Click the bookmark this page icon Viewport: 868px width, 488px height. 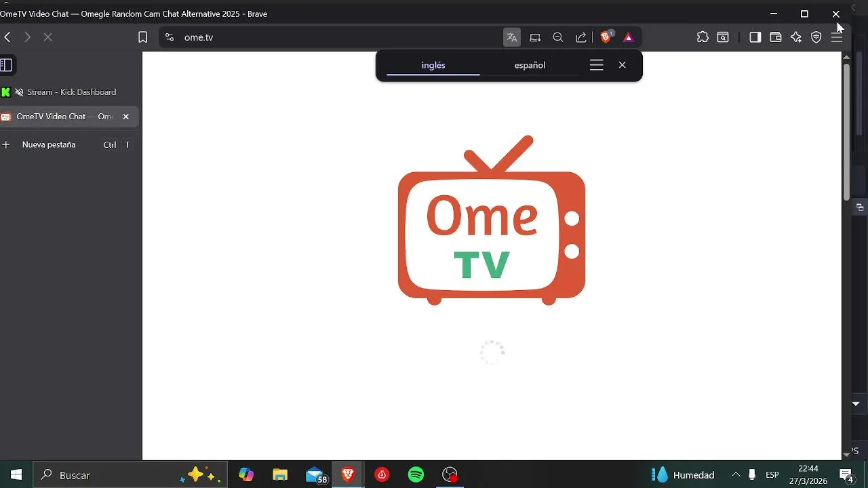tap(142, 37)
